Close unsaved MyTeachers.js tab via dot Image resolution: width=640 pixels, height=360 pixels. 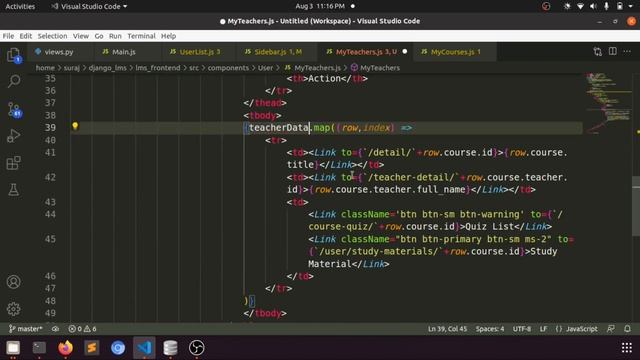pyautogui.click(x=404, y=51)
